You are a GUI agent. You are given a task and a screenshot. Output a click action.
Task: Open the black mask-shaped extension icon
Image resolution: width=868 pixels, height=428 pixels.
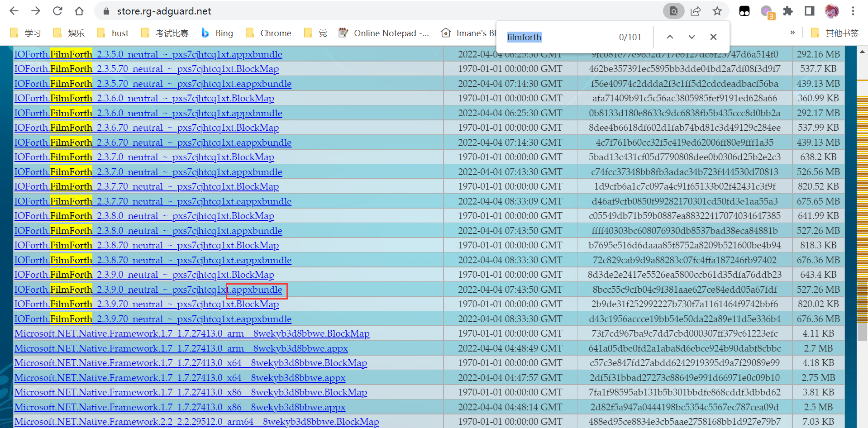(744, 11)
